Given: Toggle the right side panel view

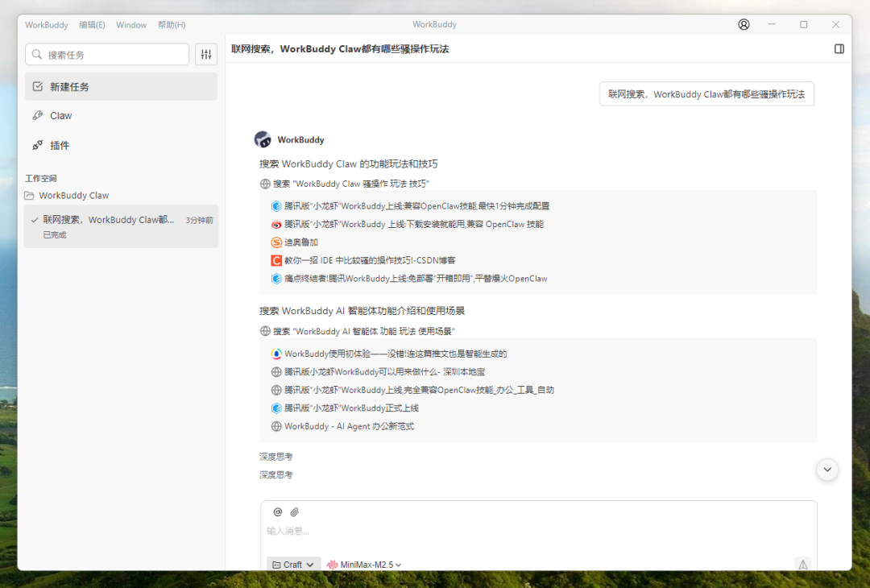Looking at the screenshot, I should 839,49.
